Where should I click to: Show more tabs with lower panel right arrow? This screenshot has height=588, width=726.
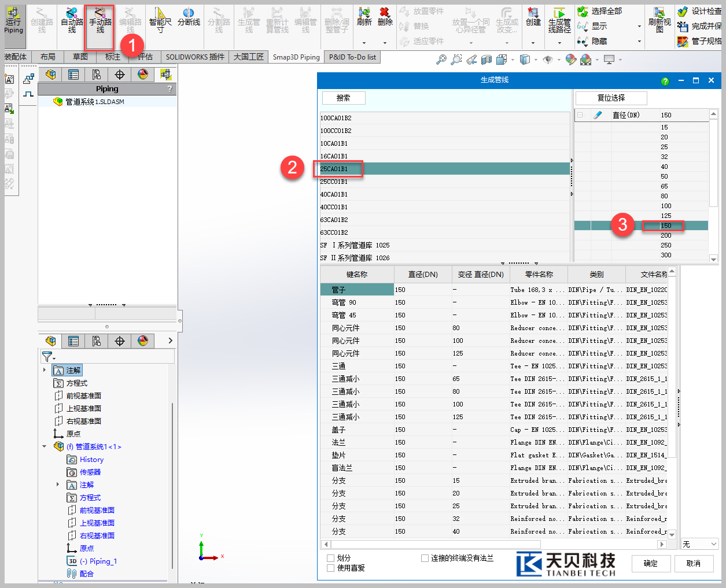(x=170, y=341)
